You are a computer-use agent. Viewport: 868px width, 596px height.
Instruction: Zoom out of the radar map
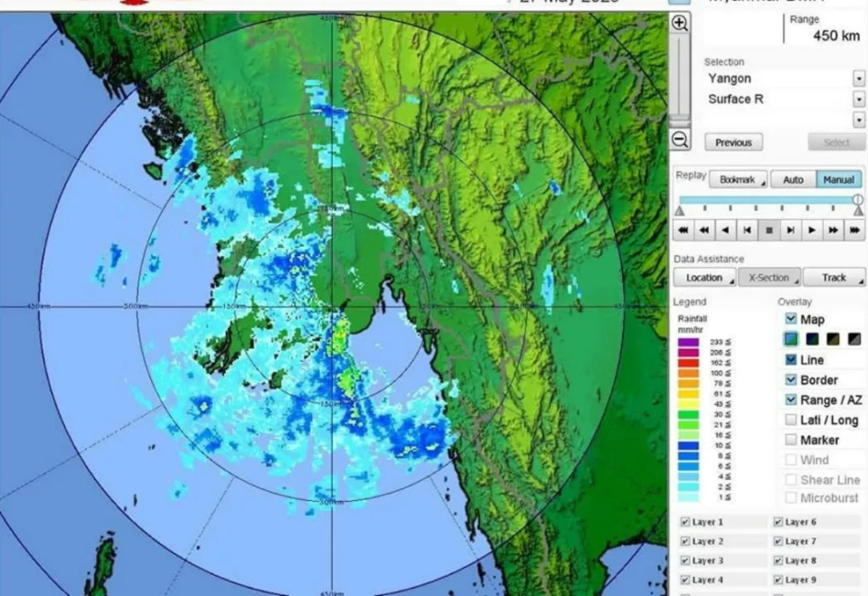pyautogui.click(x=680, y=139)
